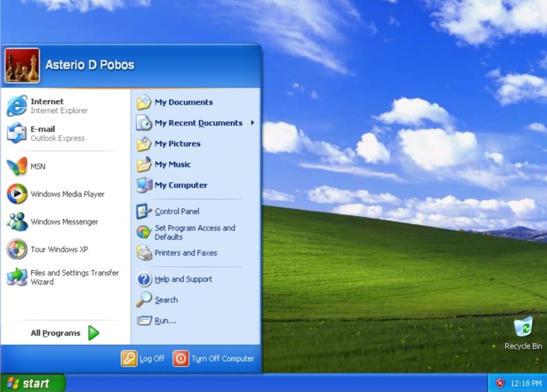Screen dimensions: 547x392
Task: Choose the Control Panel menu text
Action: pyautogui.click(x=177, y=211)
